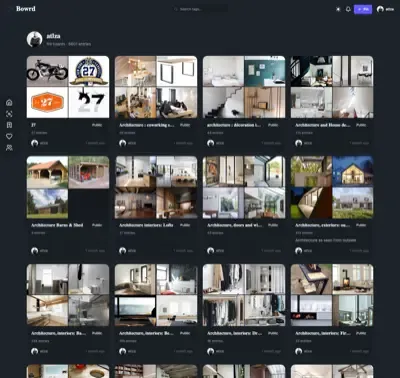Screen dimensions: 400x378
Task: Open the Architecture interiors: Lofts title
Action: (x=146, y=225)
